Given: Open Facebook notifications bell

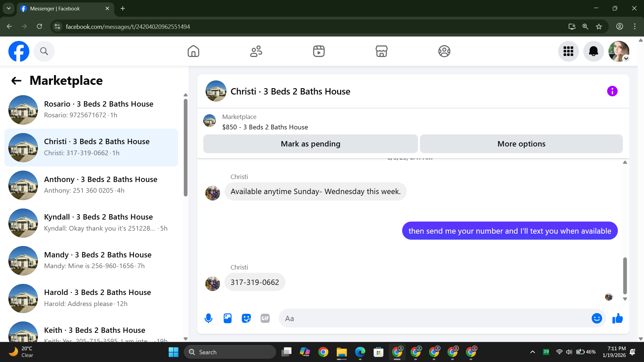Looking at the screenshot, I should coord(593,51).
